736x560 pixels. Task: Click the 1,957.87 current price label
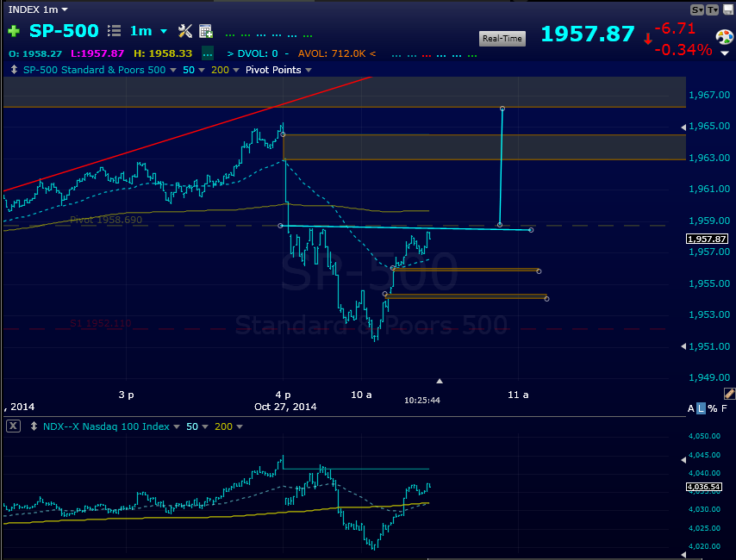707,239
